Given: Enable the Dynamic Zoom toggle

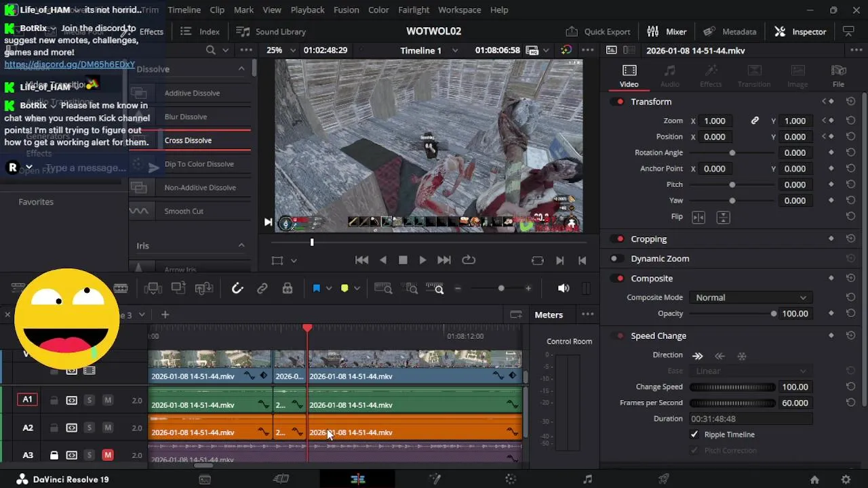Looking at the screenshot, I should click(x=616, y=259).
